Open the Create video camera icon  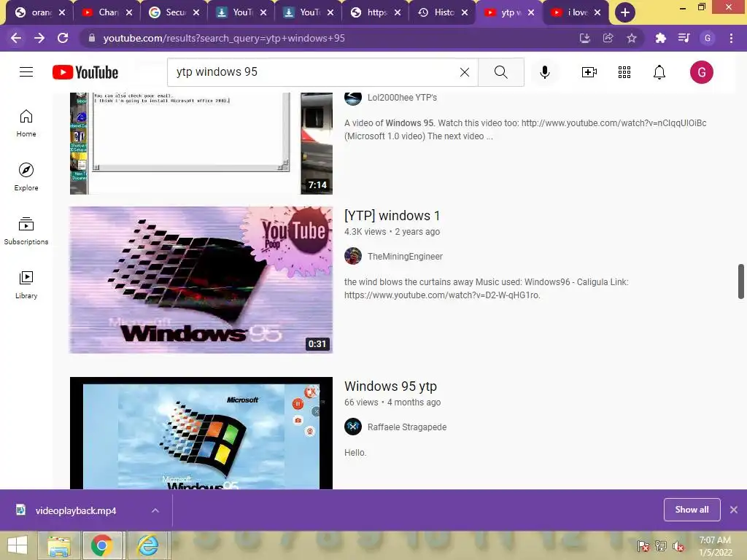click(x=589, y=72)
